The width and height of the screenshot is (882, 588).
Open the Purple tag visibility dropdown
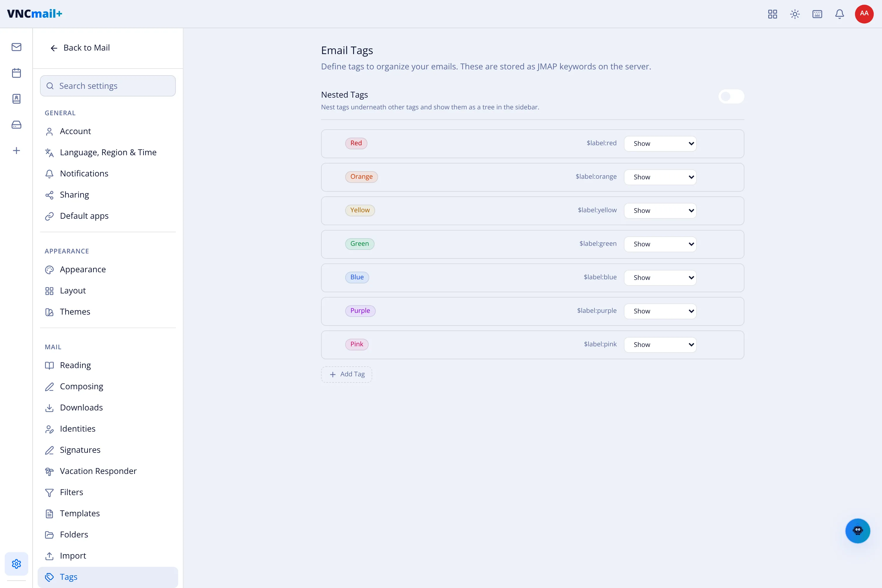click(660, 311)
